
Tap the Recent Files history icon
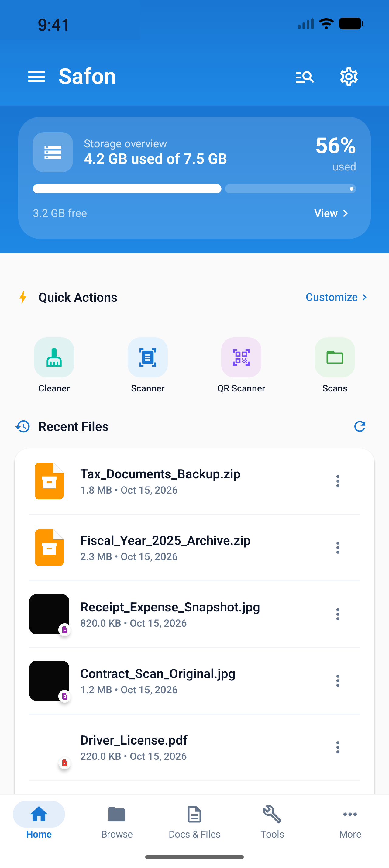[x=22, y=427]
